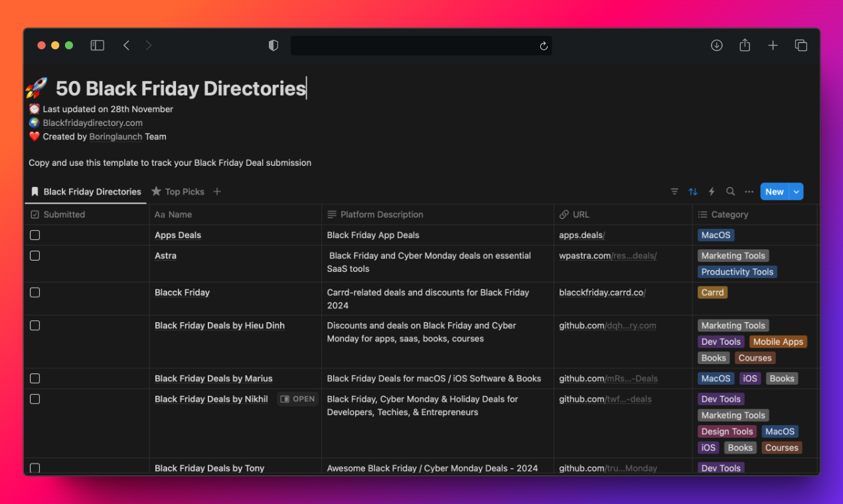Open Tony's github.com URL

tap(608, 468)
